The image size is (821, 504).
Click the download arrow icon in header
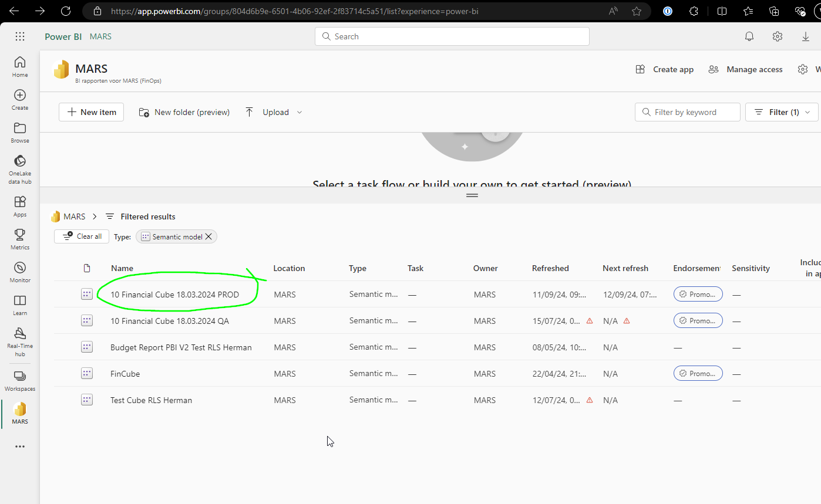pyautogui.click(x=806, y=36)
